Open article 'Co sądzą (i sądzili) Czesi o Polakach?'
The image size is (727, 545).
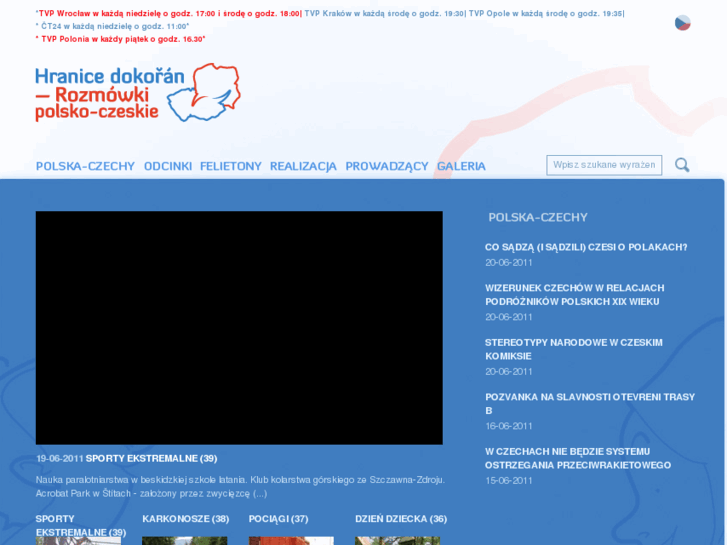[586, 247]
